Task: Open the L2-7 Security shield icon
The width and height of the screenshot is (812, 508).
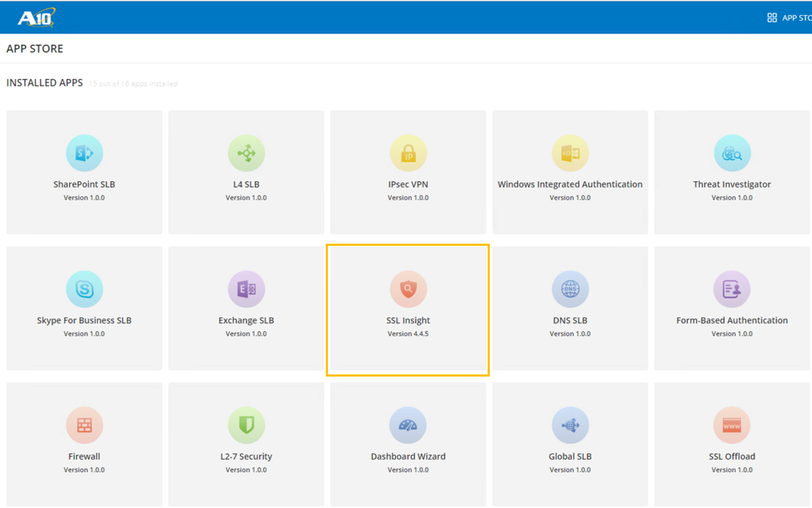Action: point(246,425)
